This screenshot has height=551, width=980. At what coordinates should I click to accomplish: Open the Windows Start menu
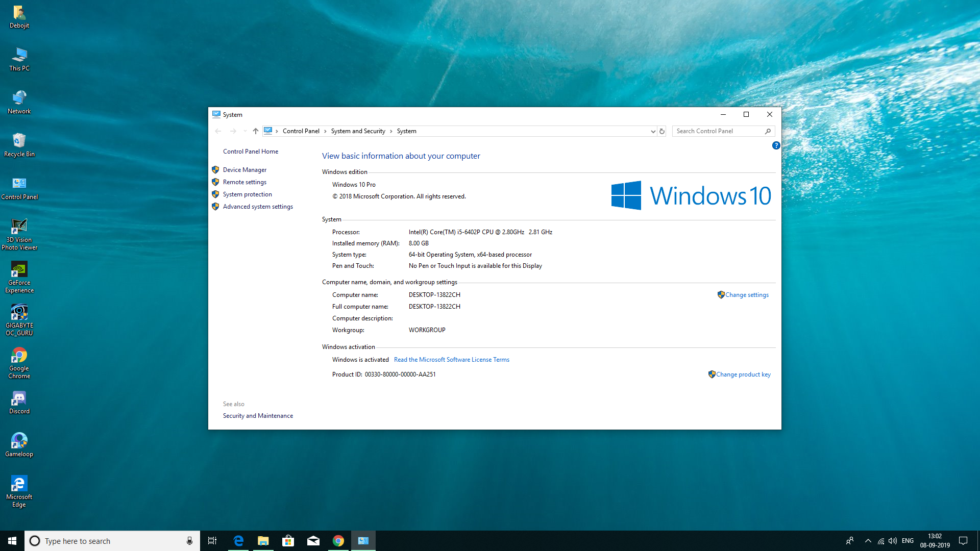click(12, 541)
